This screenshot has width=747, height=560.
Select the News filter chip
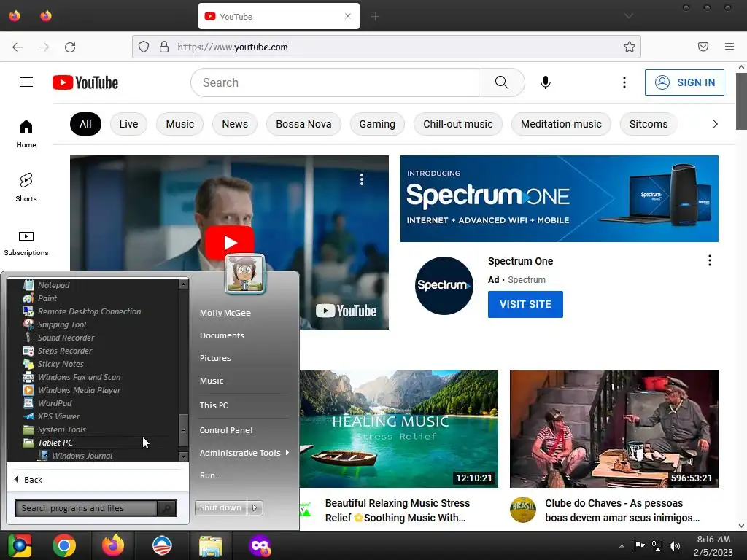click(235, 124)
